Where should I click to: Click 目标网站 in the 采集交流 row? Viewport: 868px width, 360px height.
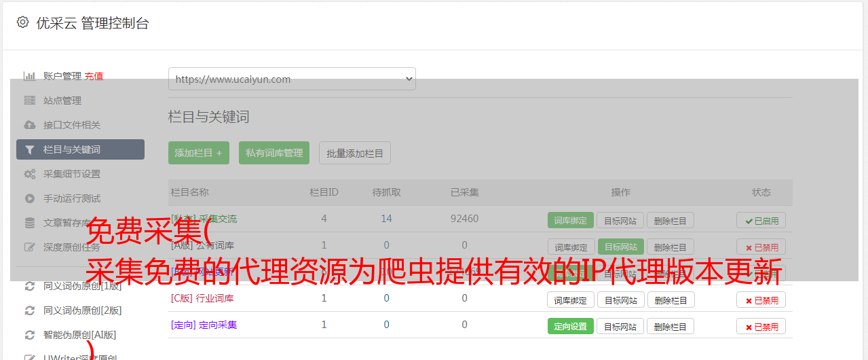tap(621, 220)
